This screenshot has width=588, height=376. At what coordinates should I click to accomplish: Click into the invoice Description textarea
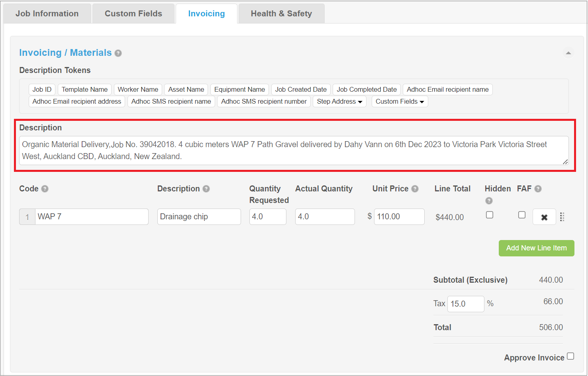pyautogui.click(x=294, y=151)
